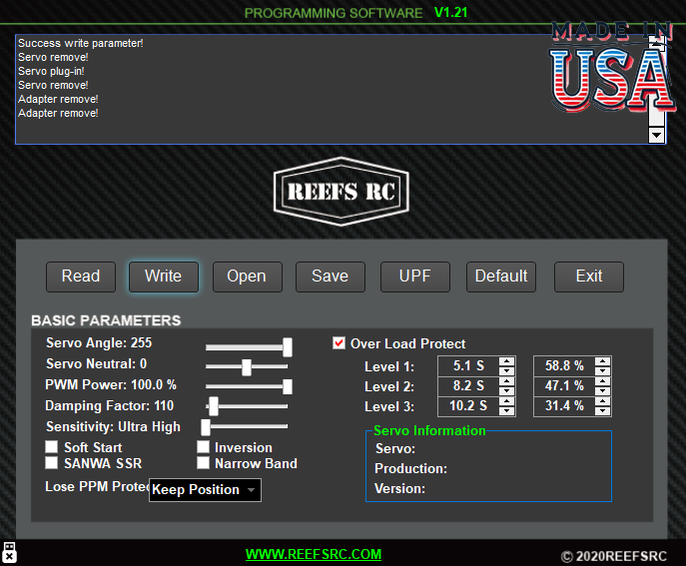Restore Default settings
Image resolution: width=686 pixels, height=566 pixels.
tap(501, 276)
